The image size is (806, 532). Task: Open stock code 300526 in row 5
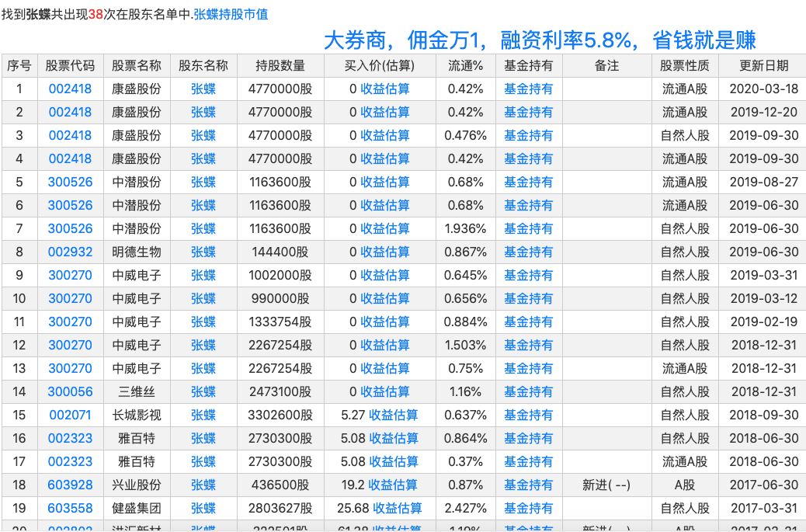[x=70, y=182]
